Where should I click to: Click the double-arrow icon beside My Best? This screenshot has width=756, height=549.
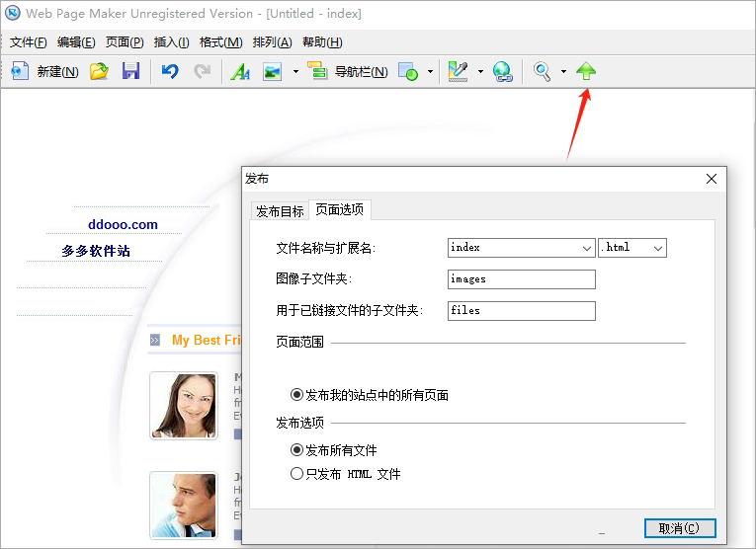155,341
